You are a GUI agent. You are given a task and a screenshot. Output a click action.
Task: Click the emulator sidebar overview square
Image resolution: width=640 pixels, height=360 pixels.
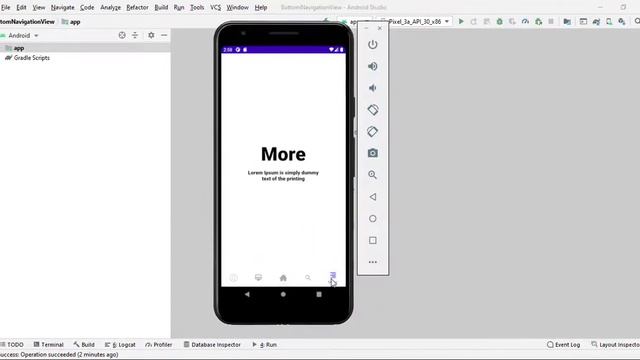click(373, 240)
